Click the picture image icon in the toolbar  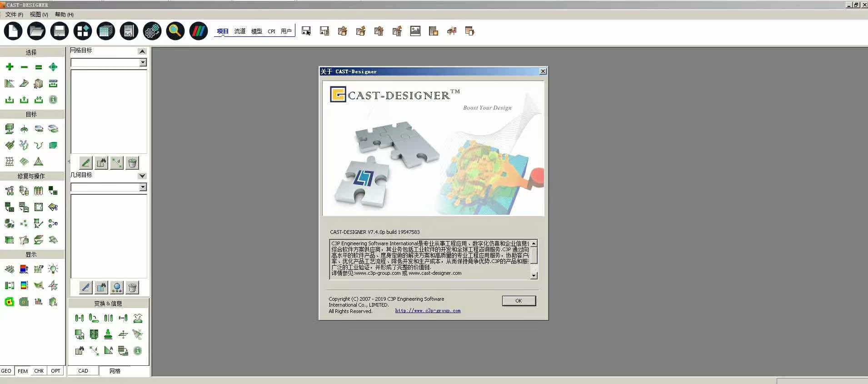[415, 31]
